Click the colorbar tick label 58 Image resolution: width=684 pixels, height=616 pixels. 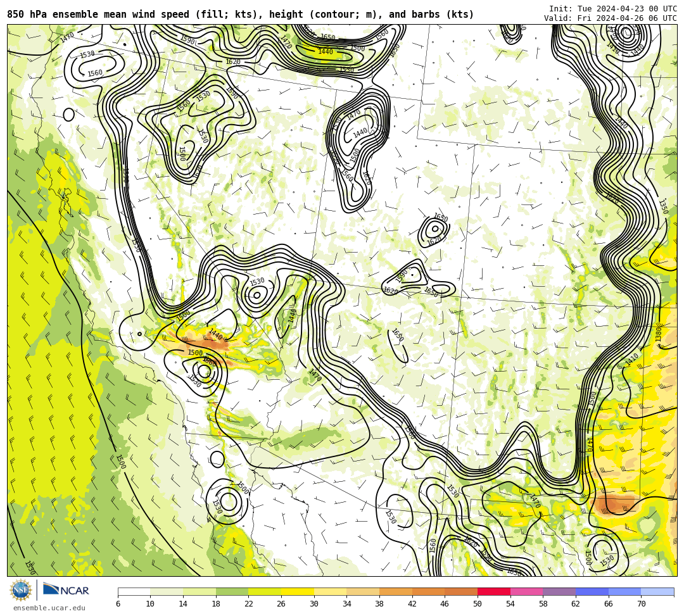point(543,604)
